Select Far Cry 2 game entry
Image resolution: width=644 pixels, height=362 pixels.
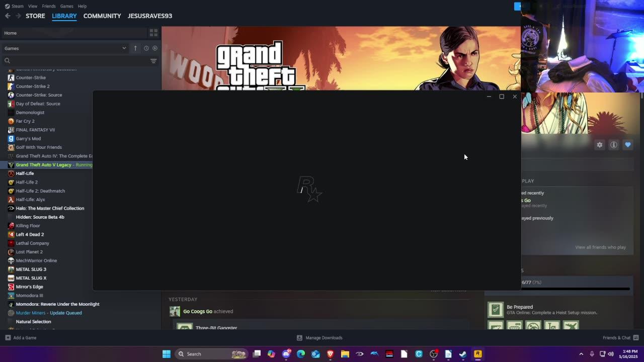[x=25, y=121]
